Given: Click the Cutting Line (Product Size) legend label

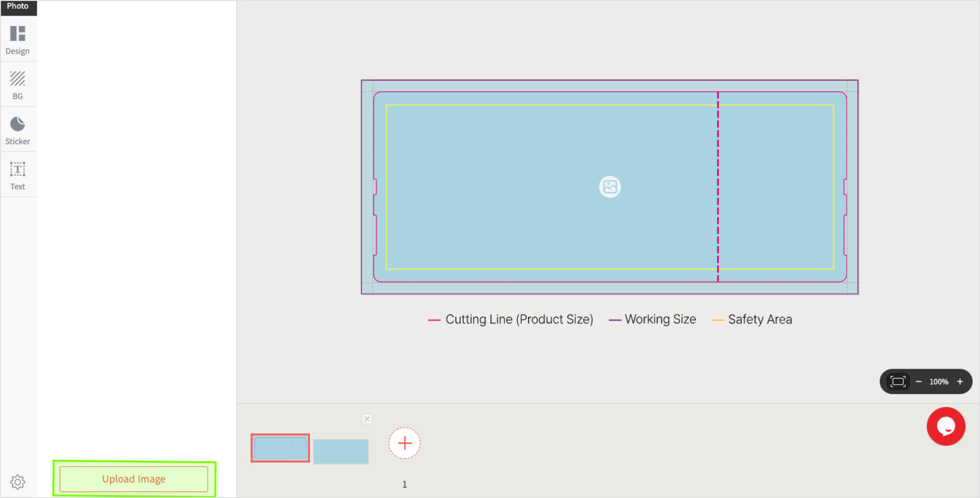Looking at the screenshot, I should point(519,320).
